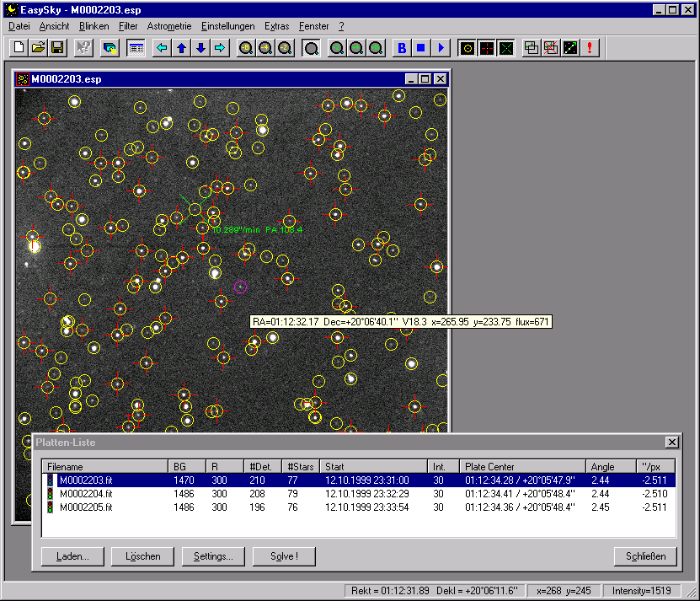Click the up arrow toolbar icon
The width and height of the screenshot is (700, 601).
click(x=181, y=48)
